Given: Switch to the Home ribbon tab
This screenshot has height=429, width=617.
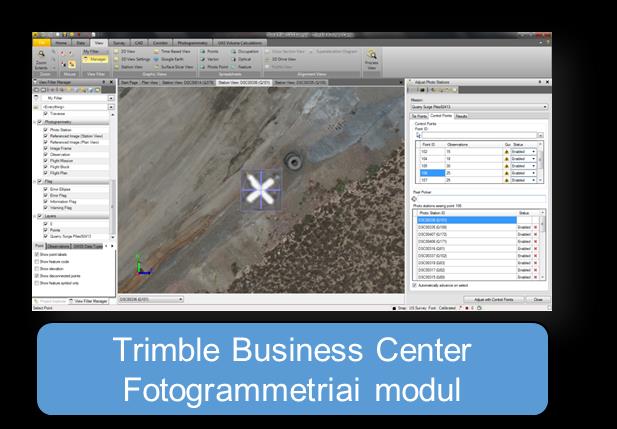Looking at the screenshot, I should pos(61,43).
